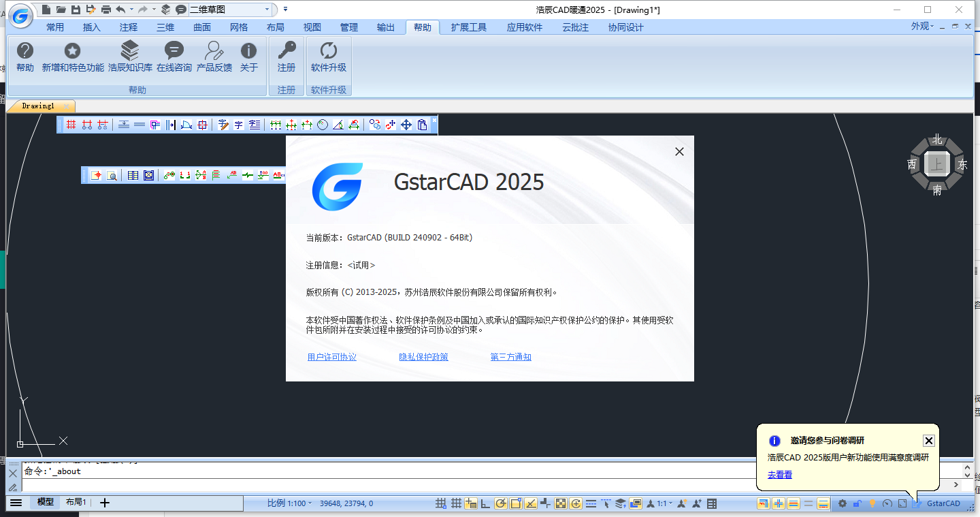Toggle the lock icon in status bar
Viewport: 980px width, 517px height.
[x=857, y=503]
